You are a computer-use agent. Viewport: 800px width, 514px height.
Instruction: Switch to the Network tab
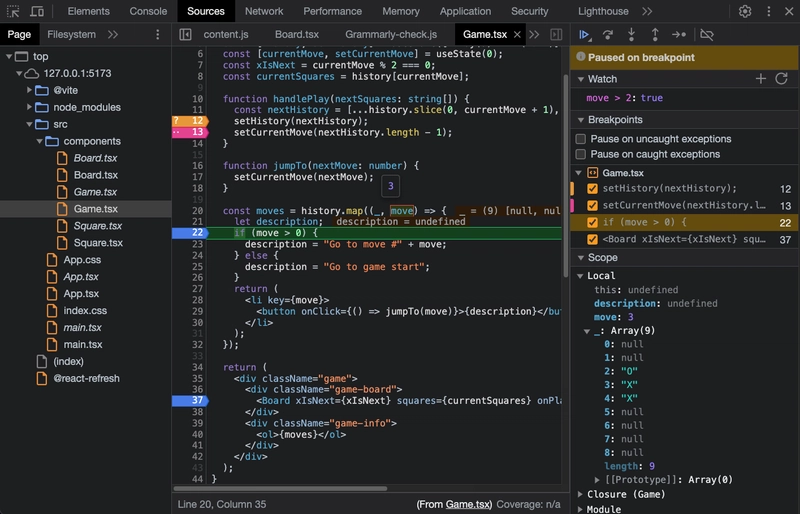pos(264,11)
